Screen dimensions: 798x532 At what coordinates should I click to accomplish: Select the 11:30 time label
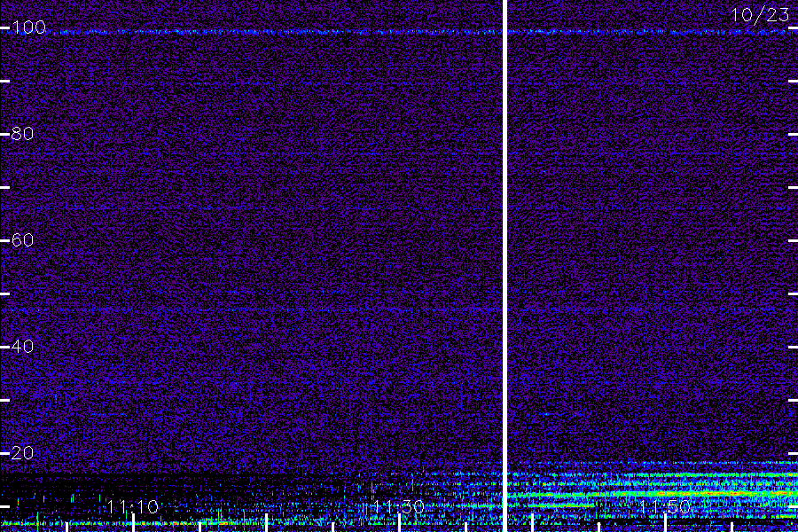coord(399,506)
